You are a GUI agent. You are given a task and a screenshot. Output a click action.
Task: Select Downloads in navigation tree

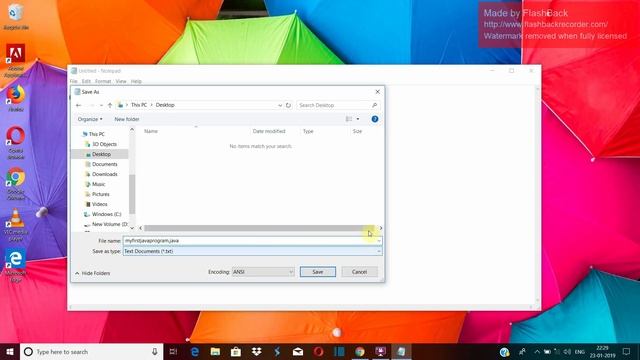coord(104,174)
